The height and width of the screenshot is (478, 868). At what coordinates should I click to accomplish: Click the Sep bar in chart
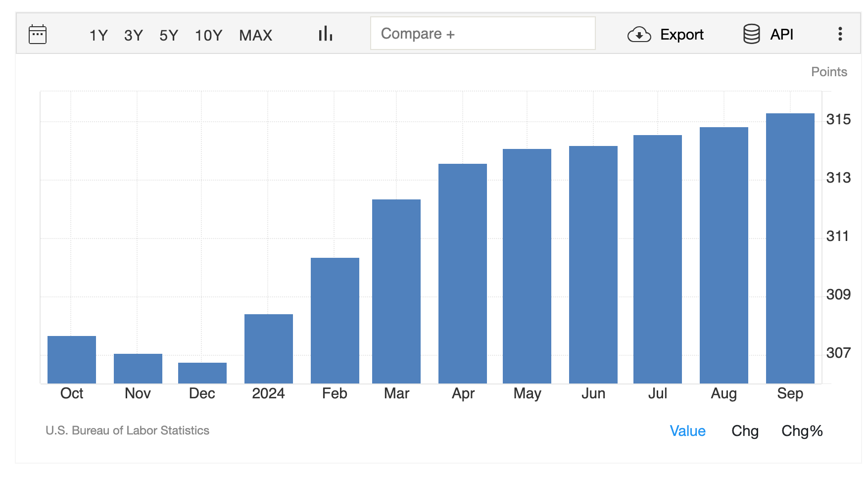pos(790,248)
